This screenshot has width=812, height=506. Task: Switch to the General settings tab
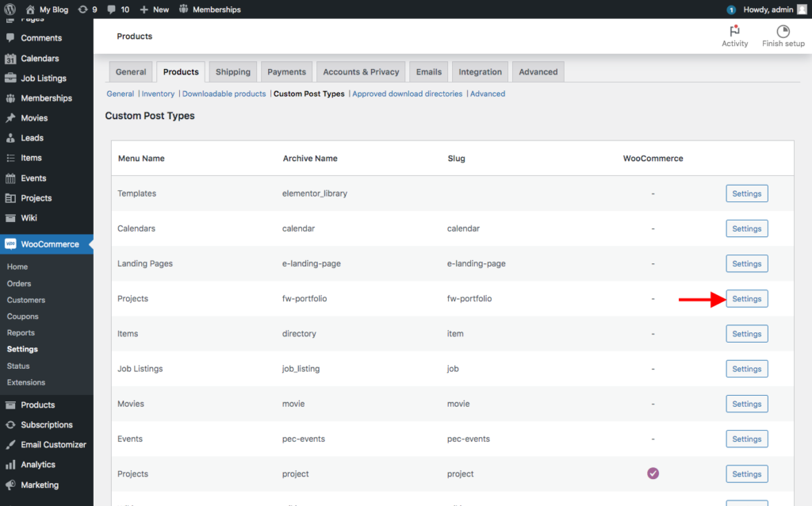(131, 72)
